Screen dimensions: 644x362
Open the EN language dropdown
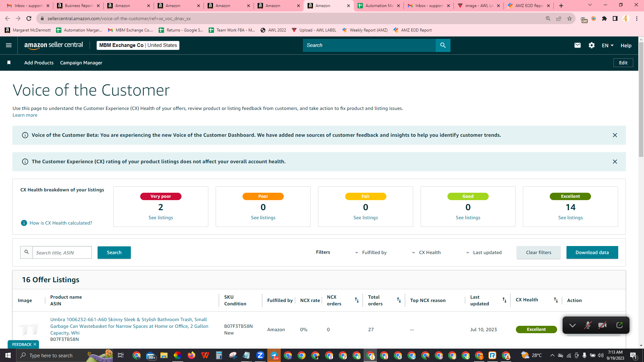pos(607,46)
